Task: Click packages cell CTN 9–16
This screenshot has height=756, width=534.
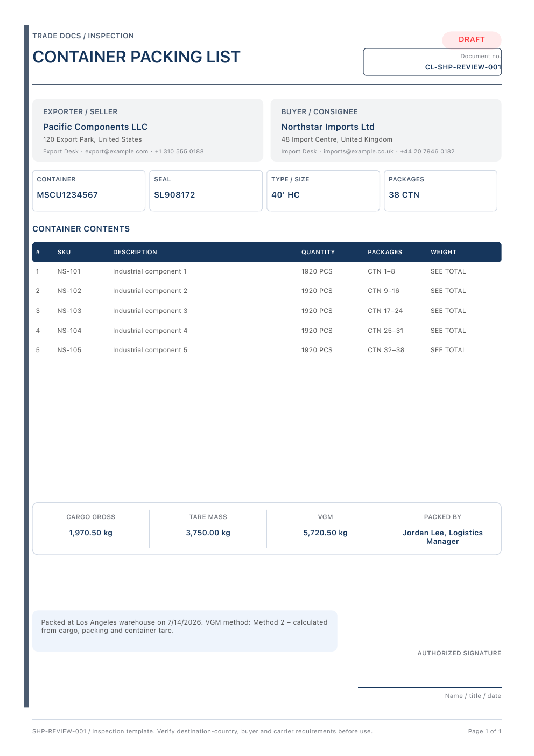Action: point(383,291)
